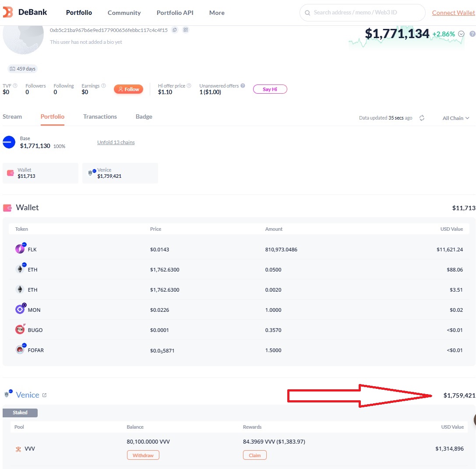476x469 pixels.
Task: Click the Staked label tag
Action: 20,413
